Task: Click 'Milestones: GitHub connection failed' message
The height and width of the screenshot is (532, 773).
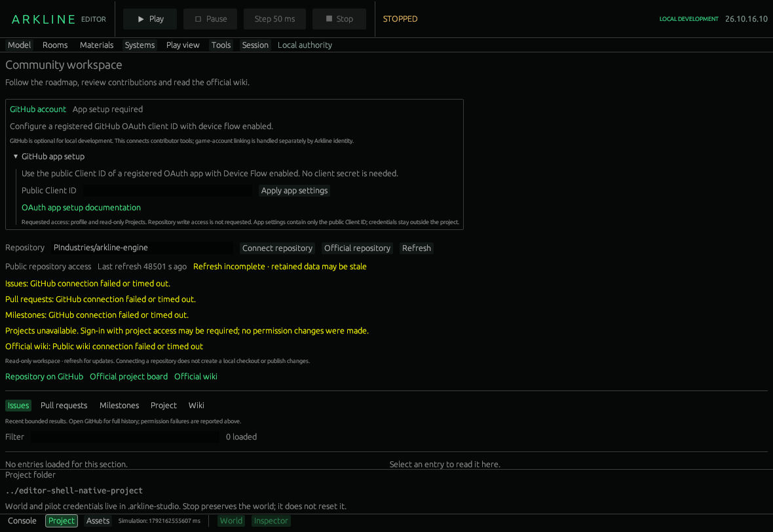Action: pyautogui.click(x=97, y=315)
